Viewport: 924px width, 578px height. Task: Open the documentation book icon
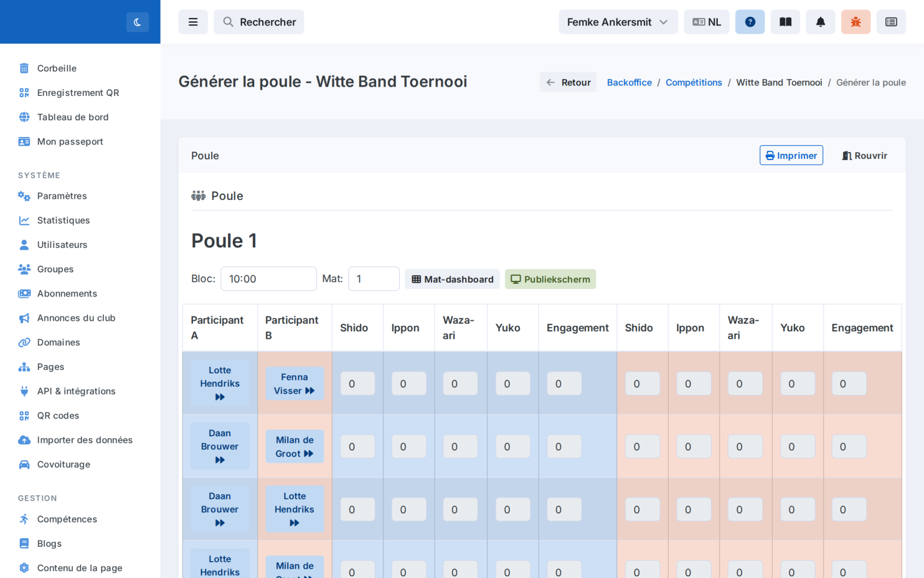[x=785, y=22]
